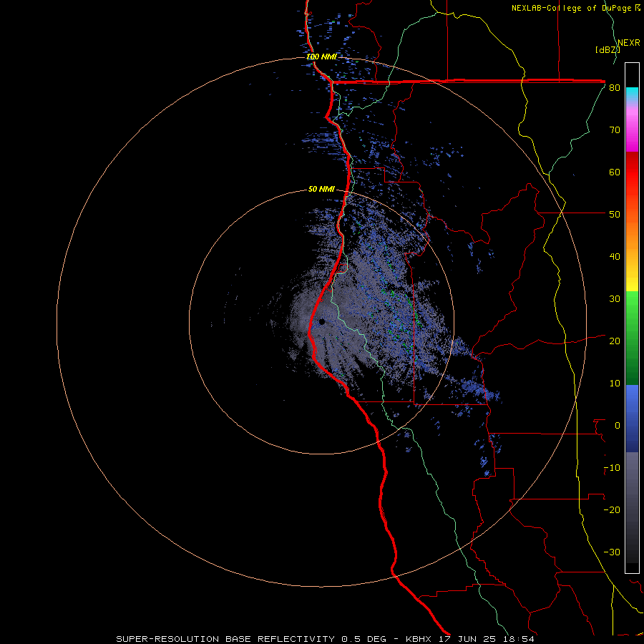Click the yellow segment of the color bar
This screenshot has height=644, width=644.
(632, 279)
